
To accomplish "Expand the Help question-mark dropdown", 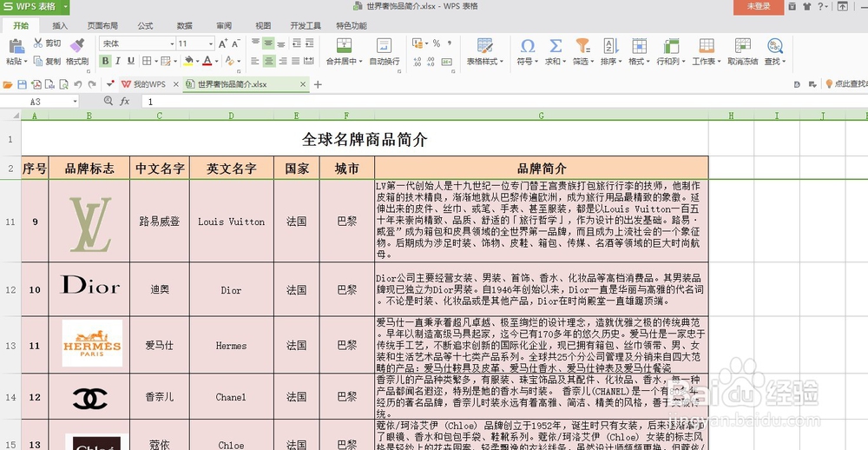I will [x=827, y=7].
